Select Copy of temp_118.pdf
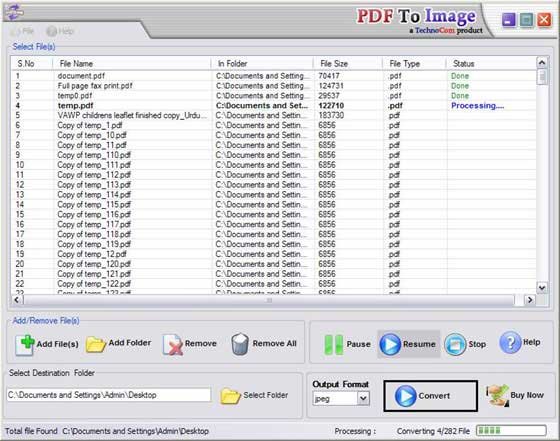 274,234
